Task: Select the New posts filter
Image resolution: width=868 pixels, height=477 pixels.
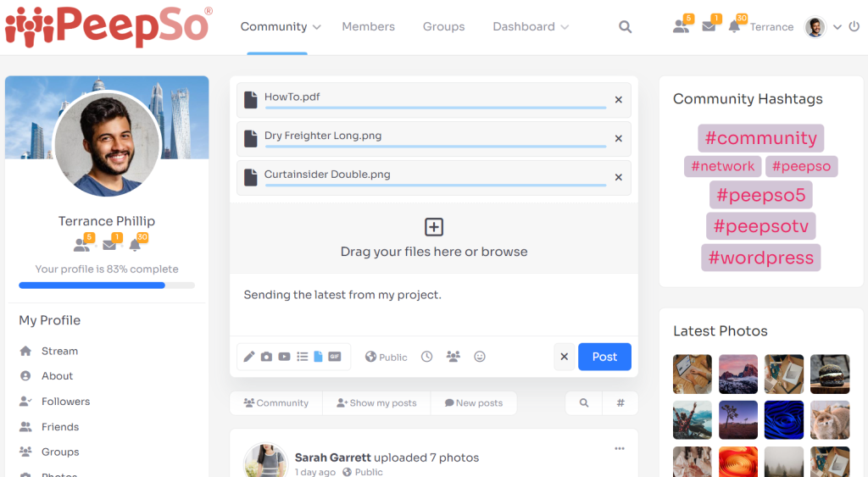Action: click(x=474, y=402)
